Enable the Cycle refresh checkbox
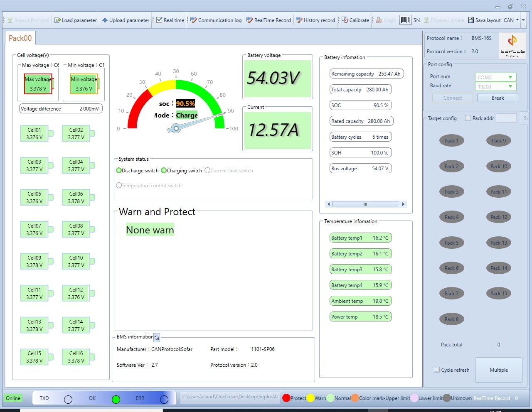532x412 pixels. pos(437,370)
